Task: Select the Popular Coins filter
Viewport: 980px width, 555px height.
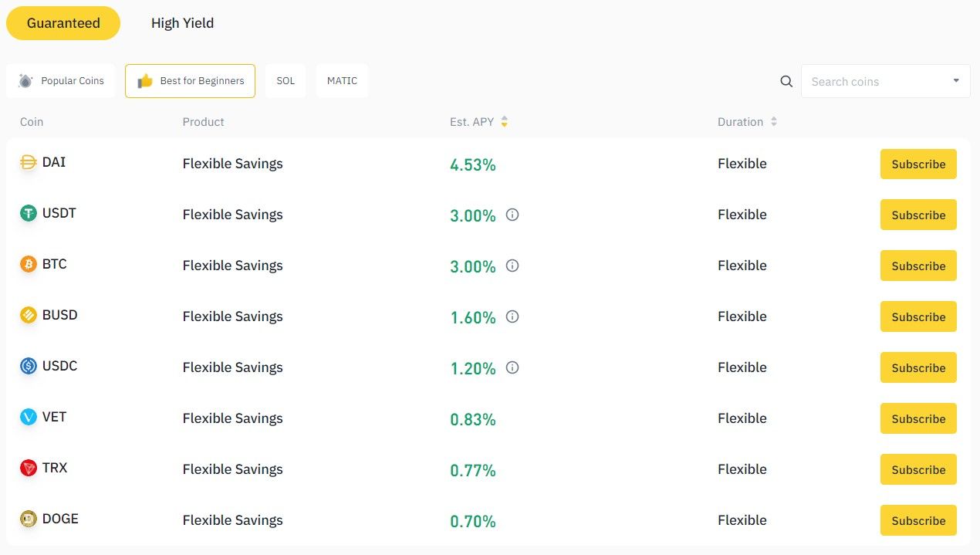Action: tap(60, 81)
